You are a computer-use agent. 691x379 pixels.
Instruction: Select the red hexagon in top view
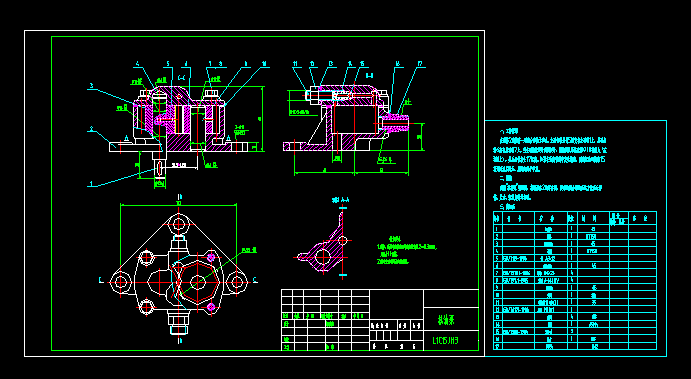click(x=197, y=282)
